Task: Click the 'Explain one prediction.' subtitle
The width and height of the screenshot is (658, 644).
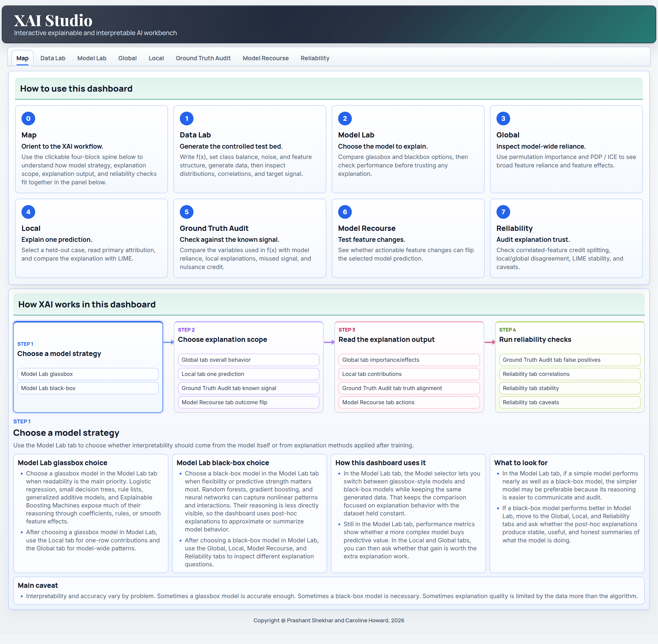Action: pyautogui.click(x=57, y=240)
